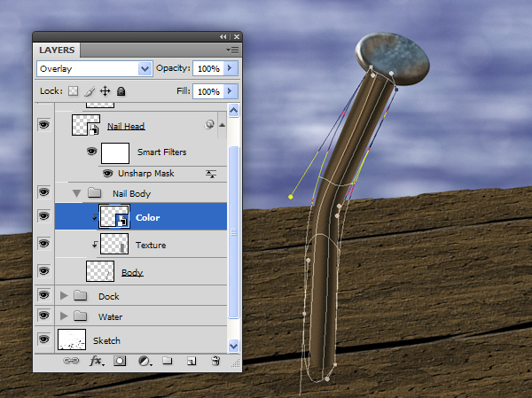Image resolution: width=532 pixels, height=398 pixels.
Task: Open Unsharp Mask blending options icon
Action: coord(211,174)
